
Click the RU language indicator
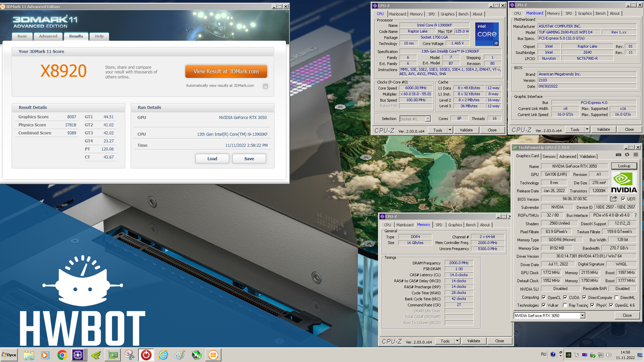(544, 354)
